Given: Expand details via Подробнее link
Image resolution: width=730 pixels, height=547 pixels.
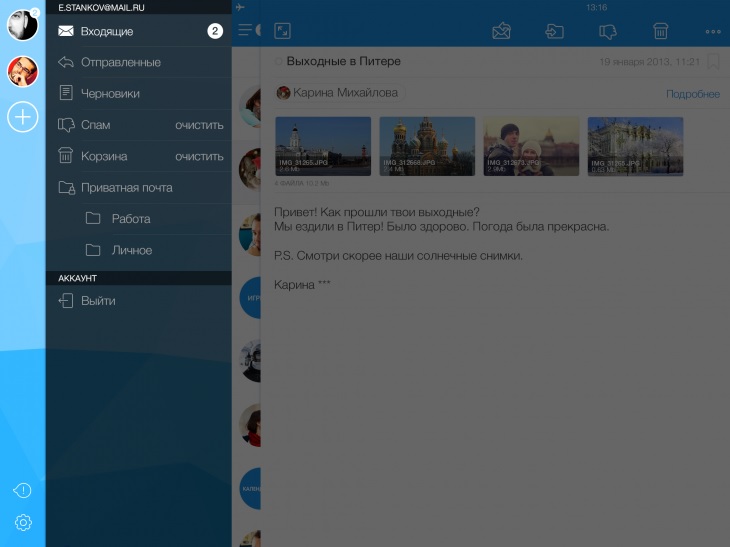Looking at the screenshot, I should 692,94.
